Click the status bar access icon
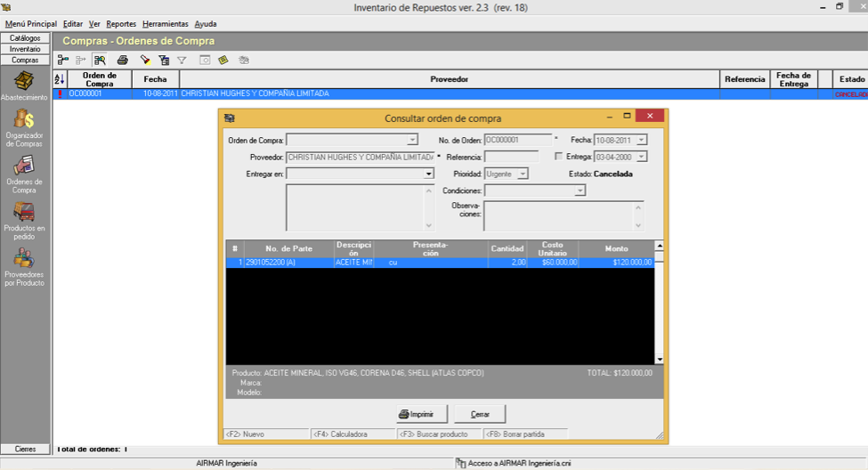Image resolution: width=868 pixels, height=470 pixels. click(x=460, y=464)
